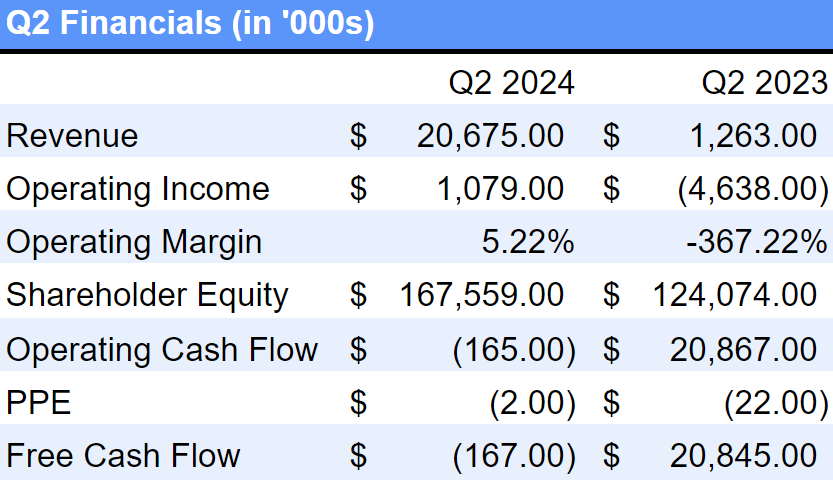Select the 20,675.00 revenue value
Screen dimensions: 833x480
pos(490,136)
